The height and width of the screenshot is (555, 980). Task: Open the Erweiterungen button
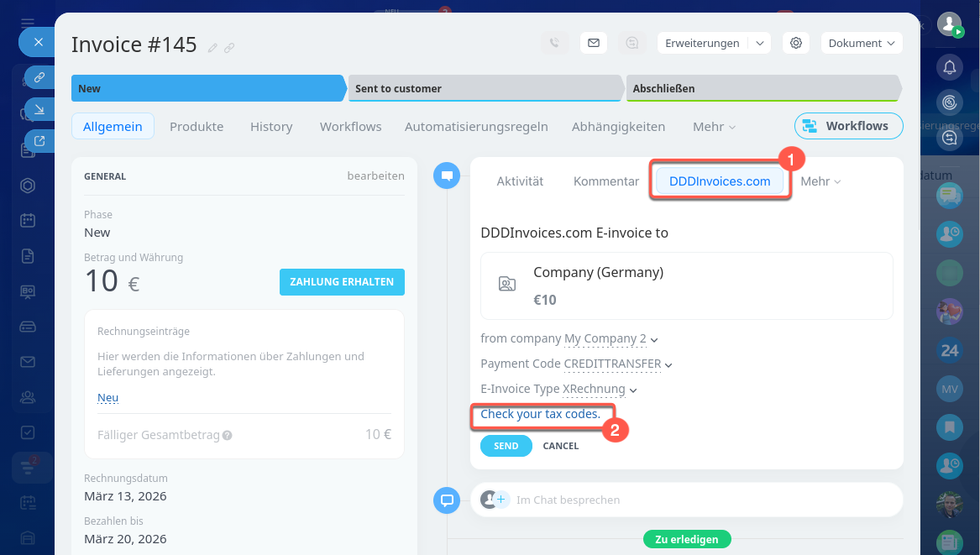tap(702, 43)
